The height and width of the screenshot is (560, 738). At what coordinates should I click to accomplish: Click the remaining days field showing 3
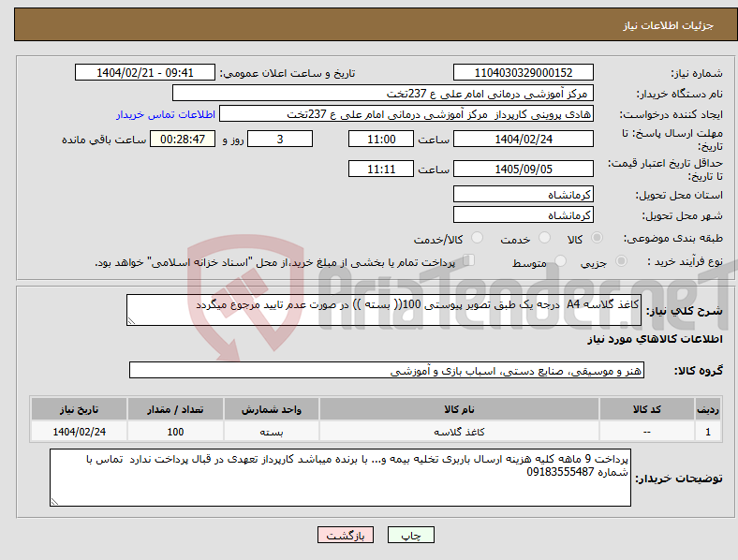coord(280,140)
